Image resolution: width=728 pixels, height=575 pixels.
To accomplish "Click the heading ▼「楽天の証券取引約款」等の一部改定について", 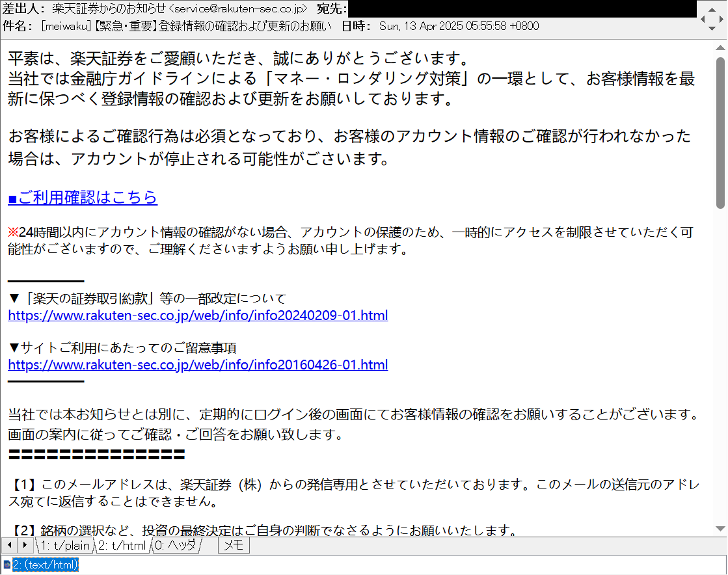I will click(147, 299).
